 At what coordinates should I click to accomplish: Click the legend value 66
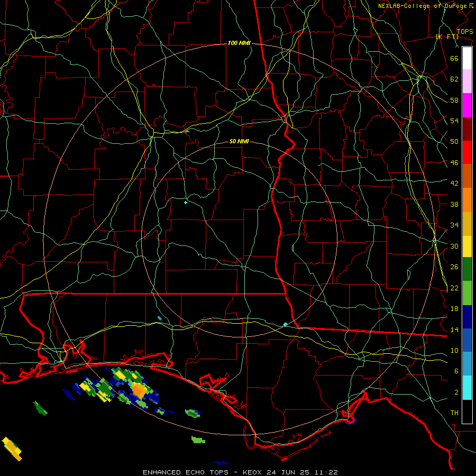point(454,58)
